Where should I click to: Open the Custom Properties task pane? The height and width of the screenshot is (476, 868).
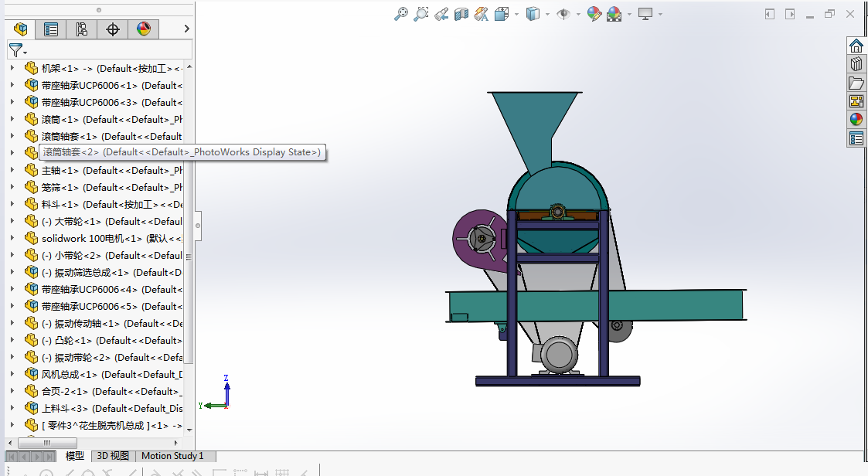(x=856, y=138)
